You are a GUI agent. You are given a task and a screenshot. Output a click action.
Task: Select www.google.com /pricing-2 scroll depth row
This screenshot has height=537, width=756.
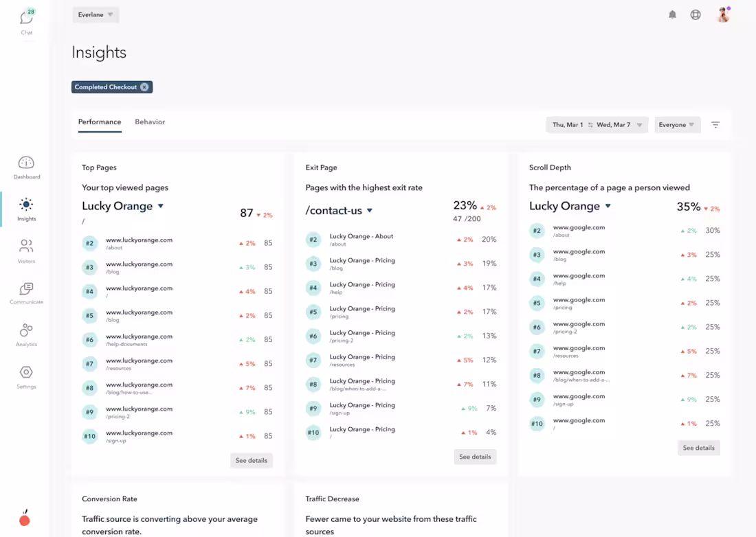[624, 327]
